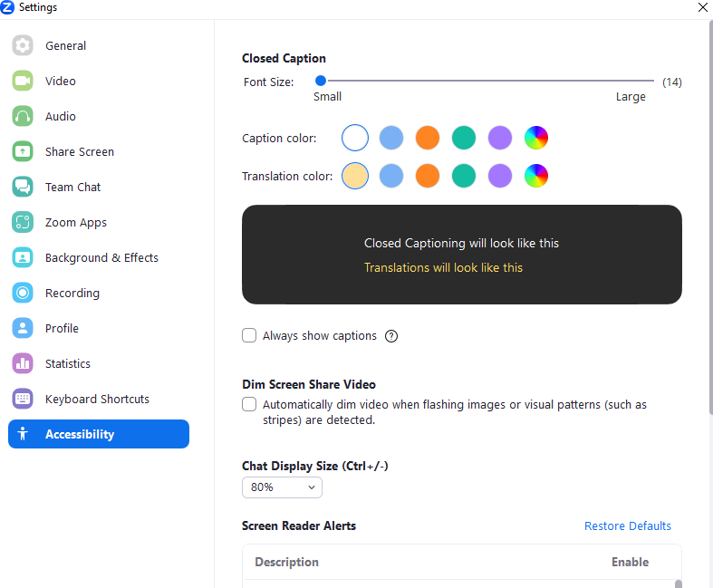Go to Team Chat tab label

72,187
